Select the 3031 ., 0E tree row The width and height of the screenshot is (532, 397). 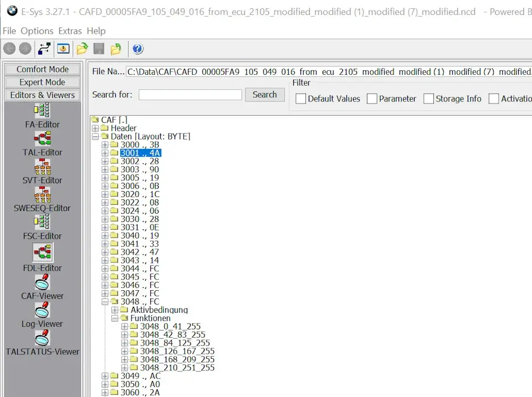tap(140, 227)
